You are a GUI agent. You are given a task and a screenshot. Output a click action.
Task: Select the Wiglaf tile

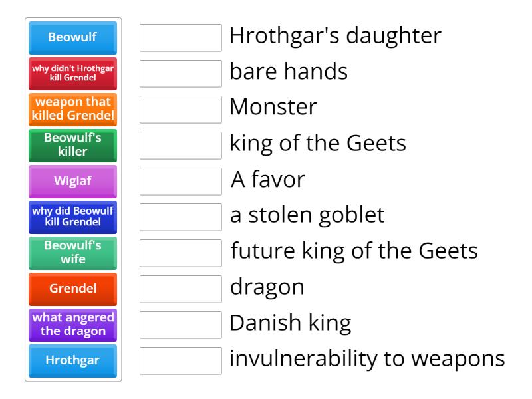click(72, 182)
